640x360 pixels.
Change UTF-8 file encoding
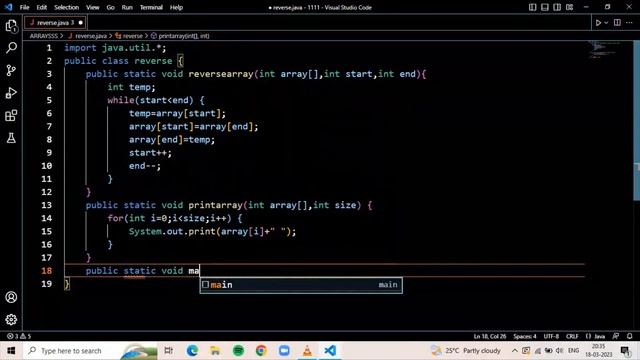(x=551, y=336)
